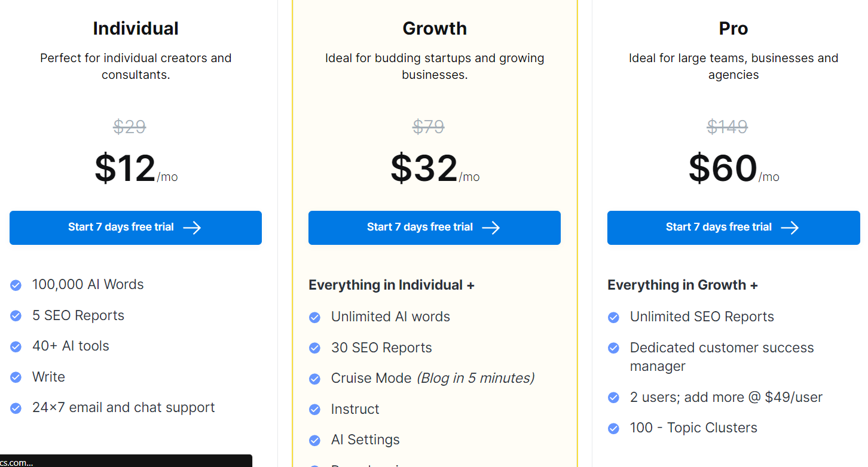Select the $12/mo Individual price
The image size is (868, 467).
(136, 168)
